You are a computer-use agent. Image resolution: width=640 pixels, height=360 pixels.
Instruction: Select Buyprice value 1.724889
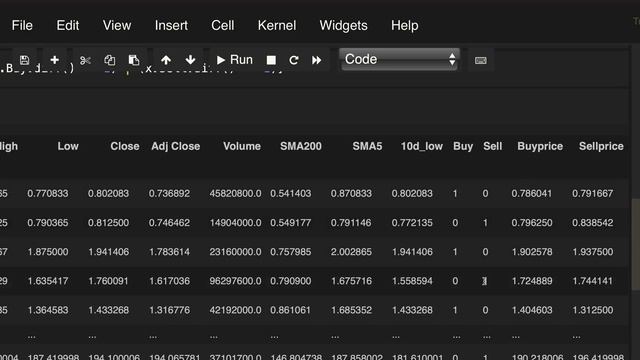click(x=532, y=281)
